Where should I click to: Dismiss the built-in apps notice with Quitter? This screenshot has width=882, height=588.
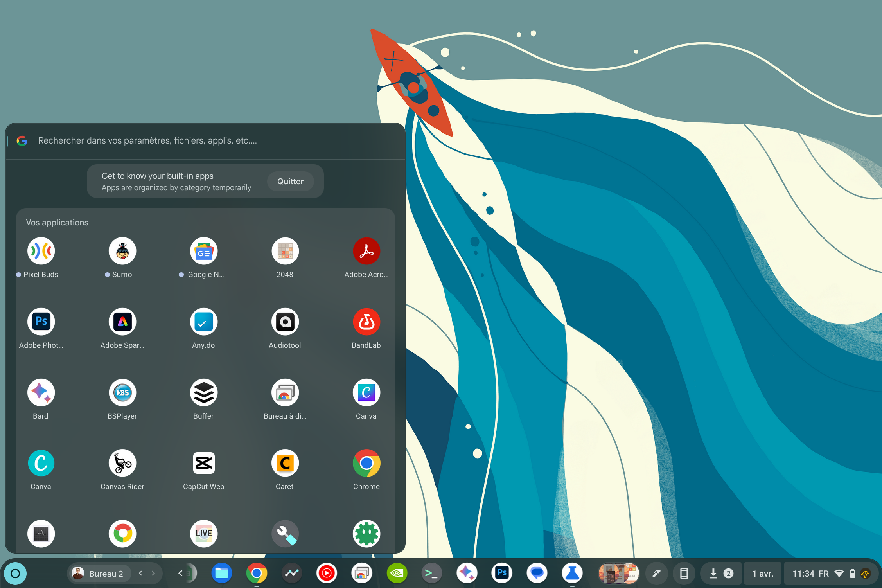[290, 181]
